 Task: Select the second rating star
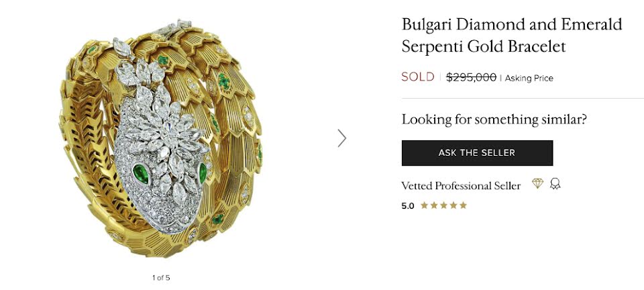[434, 205]
